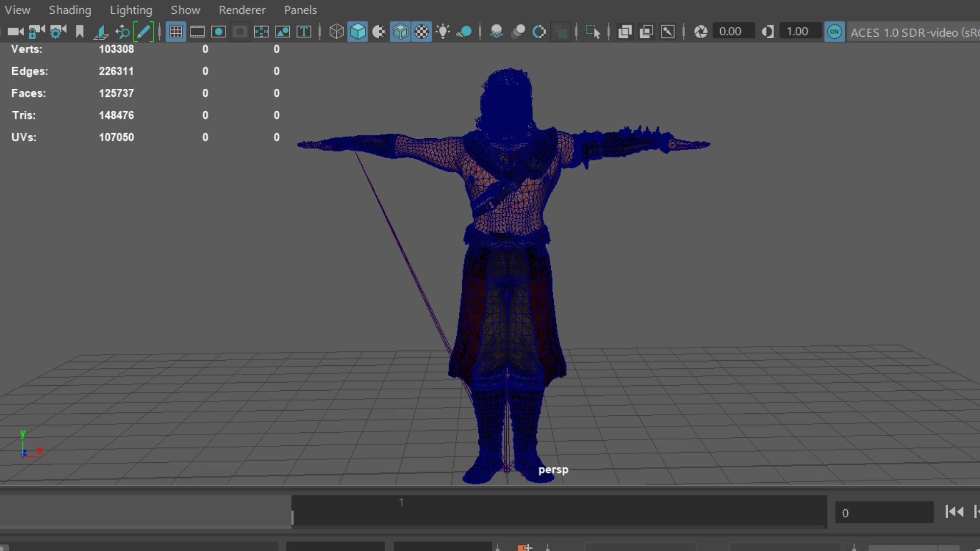Toggle the viewport Grid display
This screenshot has height=551, width=980.
176,32
